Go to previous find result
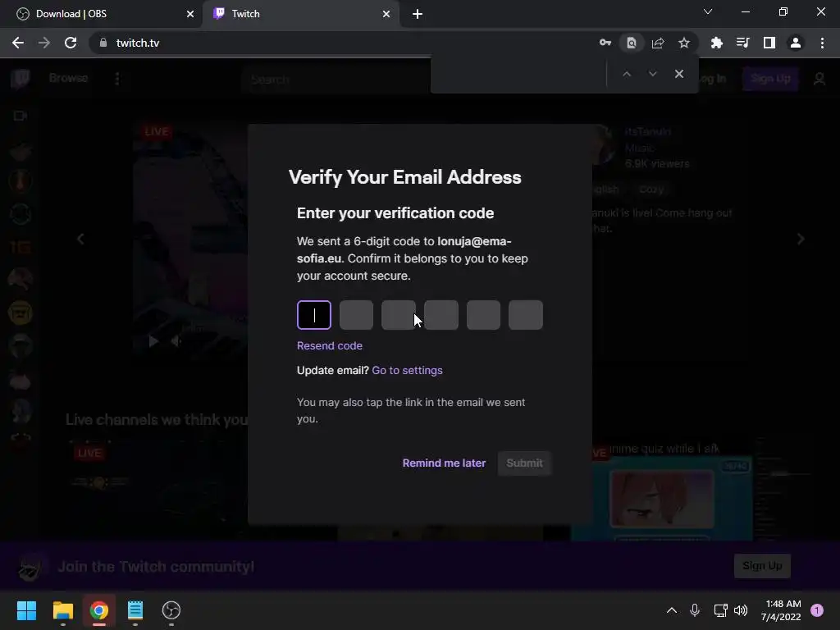Viewport: 840px width, 630px height. tap(626, 74)
